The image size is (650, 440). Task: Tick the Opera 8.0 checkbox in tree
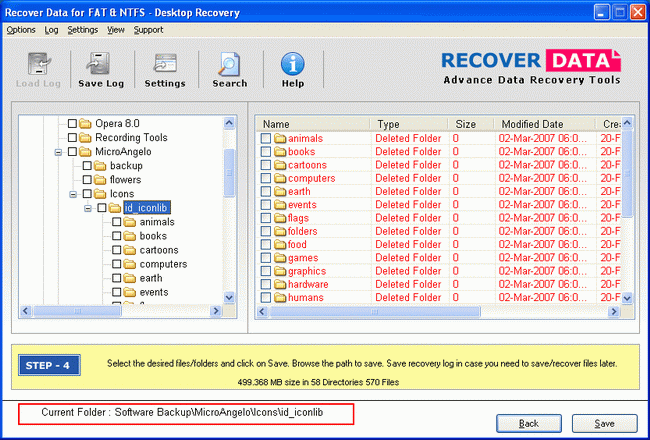(72, 124)
